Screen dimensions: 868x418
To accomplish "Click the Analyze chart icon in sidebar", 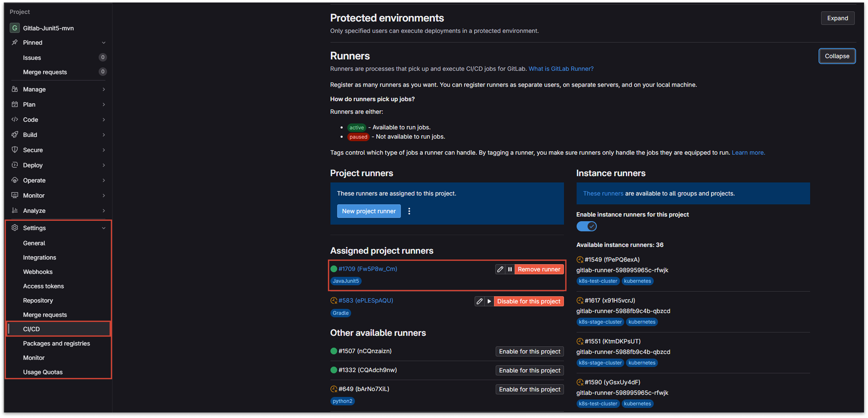I will point(15,210).
